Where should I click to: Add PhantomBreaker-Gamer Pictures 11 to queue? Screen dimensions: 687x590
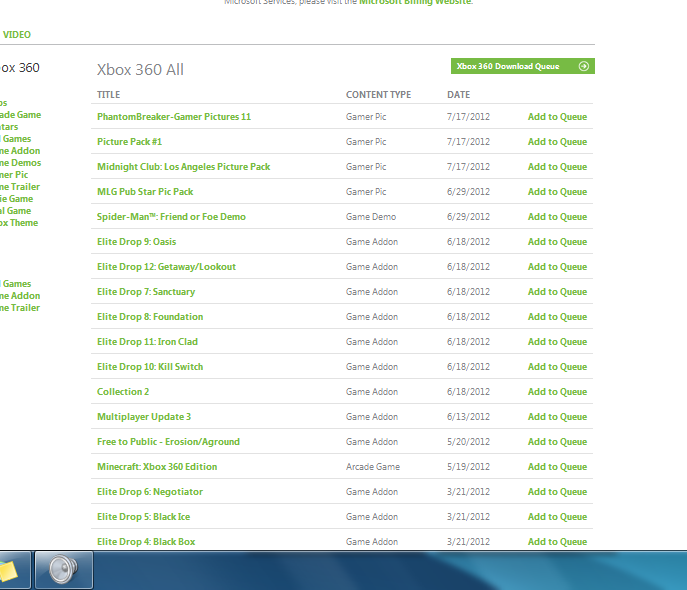tap(557, 117)
